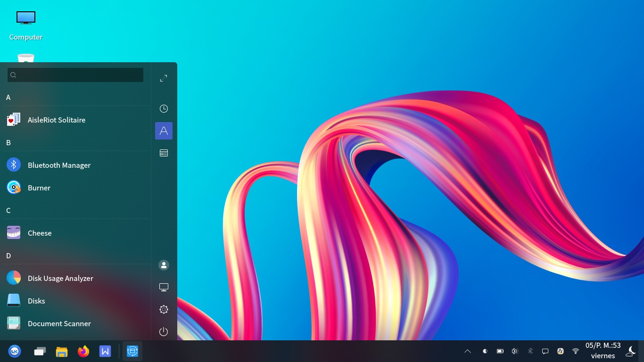The height and width of the screenshot is (362, 644).
Task: Toggle night mode from the system tray
Action: click(631, 351)
